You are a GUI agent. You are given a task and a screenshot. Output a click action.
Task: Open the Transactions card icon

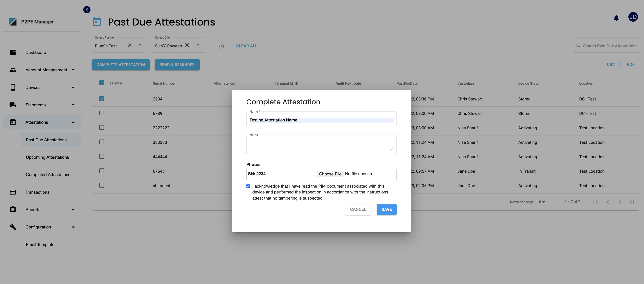pos(13,192)
